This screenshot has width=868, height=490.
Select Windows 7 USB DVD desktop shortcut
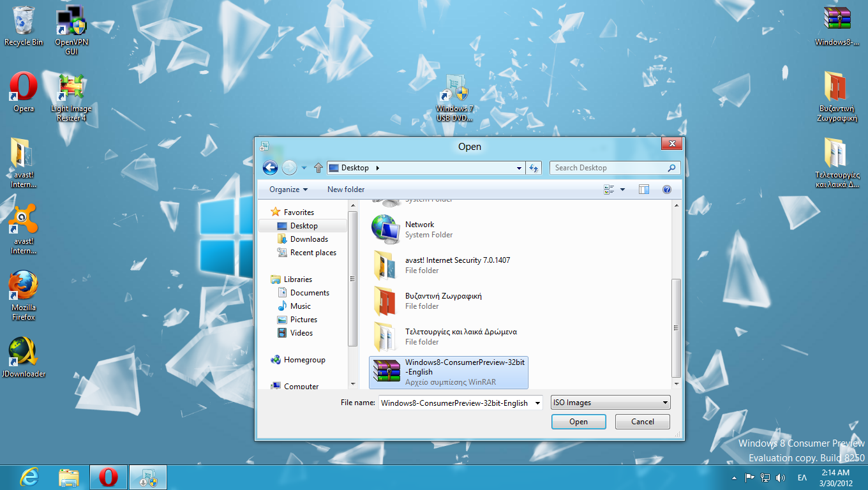454,97
